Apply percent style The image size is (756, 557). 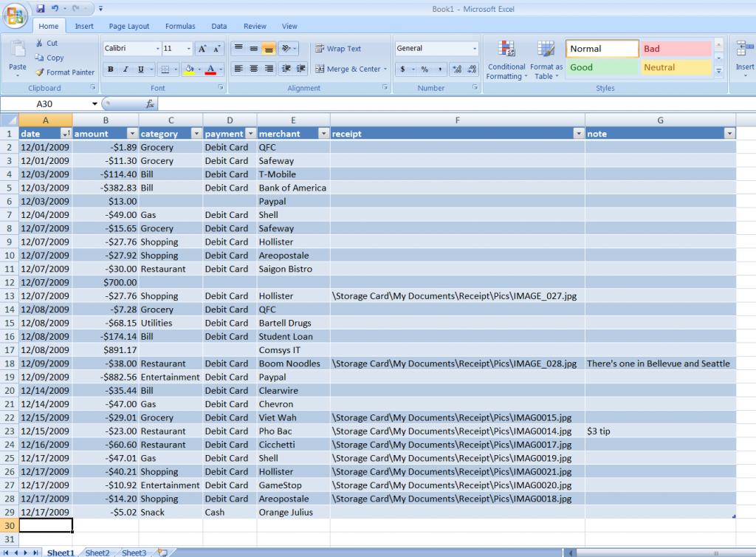(425, 69)
